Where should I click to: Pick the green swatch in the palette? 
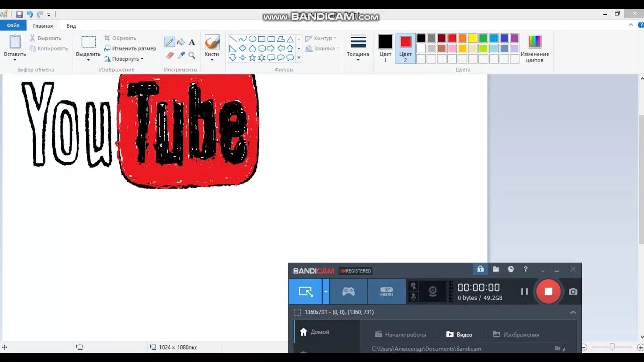484,38
